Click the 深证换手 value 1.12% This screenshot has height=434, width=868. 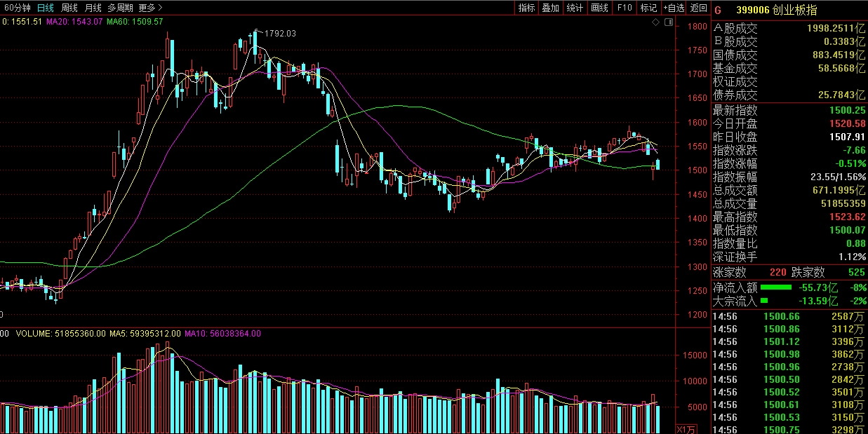coord(851,257)
